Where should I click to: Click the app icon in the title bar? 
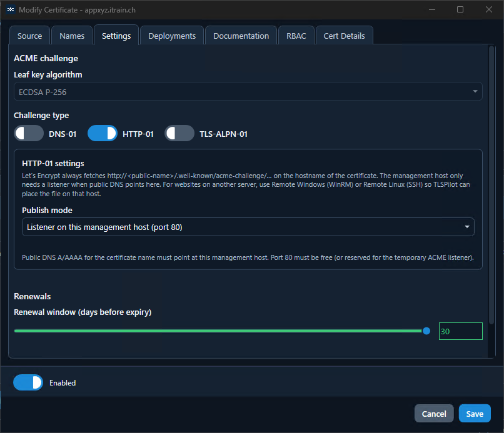[x=11, y=9]
